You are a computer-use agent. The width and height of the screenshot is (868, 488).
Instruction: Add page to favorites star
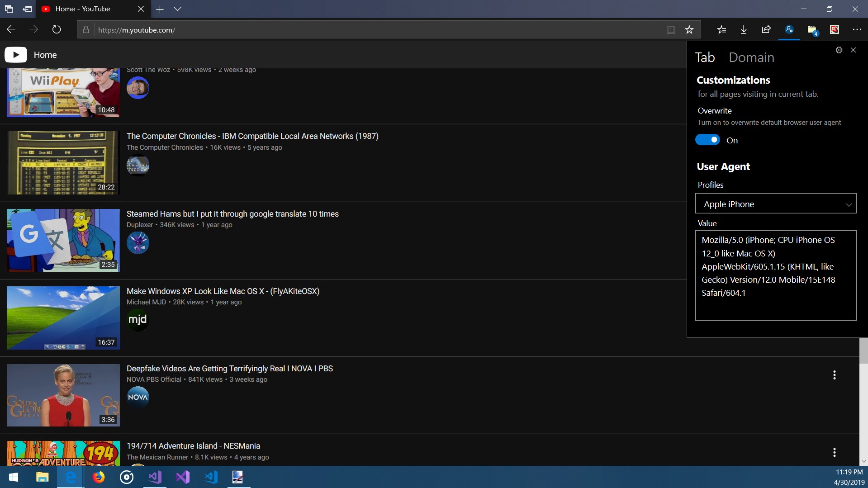click(689, 30)
